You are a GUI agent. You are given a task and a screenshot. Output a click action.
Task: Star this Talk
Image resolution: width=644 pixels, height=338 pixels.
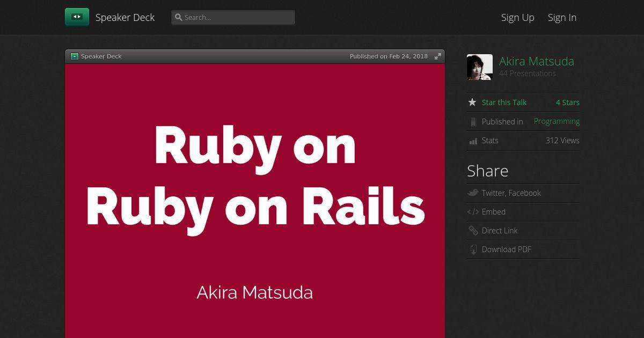[504, 102]
